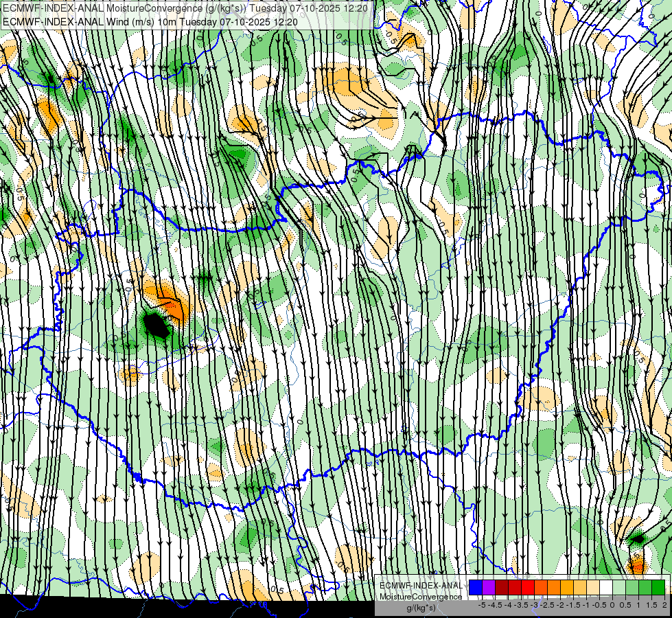
Task: Click legend swatch between -1.5 and -1
Action: (580, 587)
